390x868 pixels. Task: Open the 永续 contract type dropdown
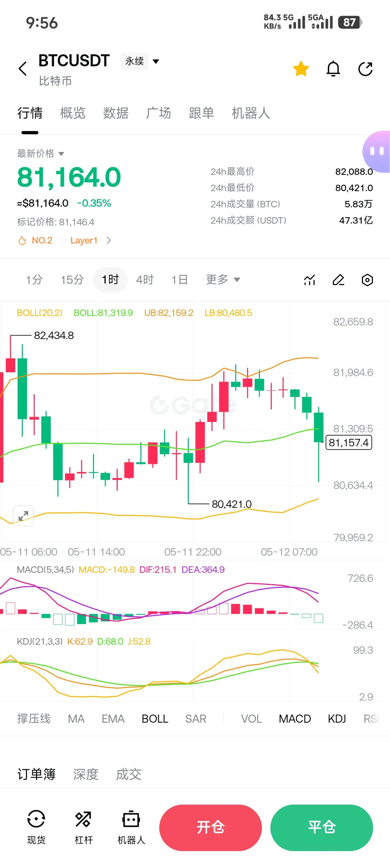click(x=140, y=61)
